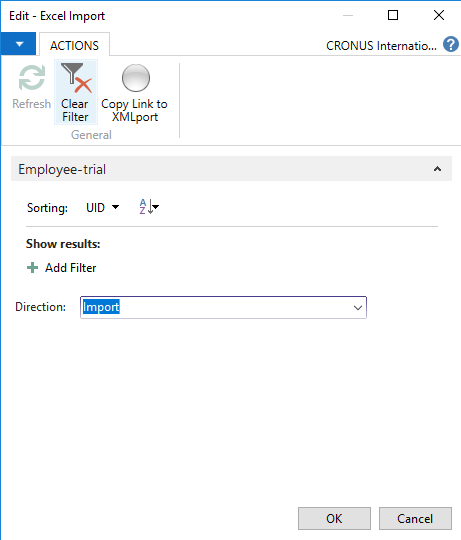Click the Employee-trial section header
Image resolution: width=461 pixels, height=540 pixels.
231,169
